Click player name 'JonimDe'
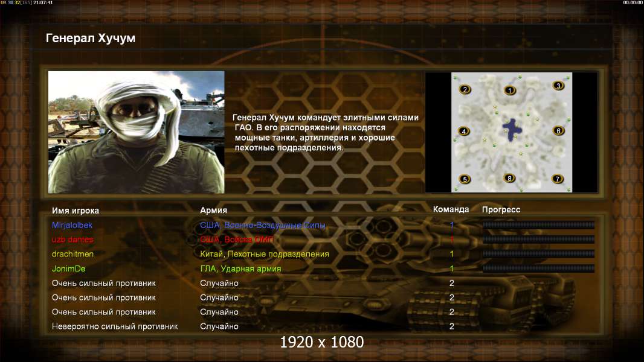 tap(69, 269)
